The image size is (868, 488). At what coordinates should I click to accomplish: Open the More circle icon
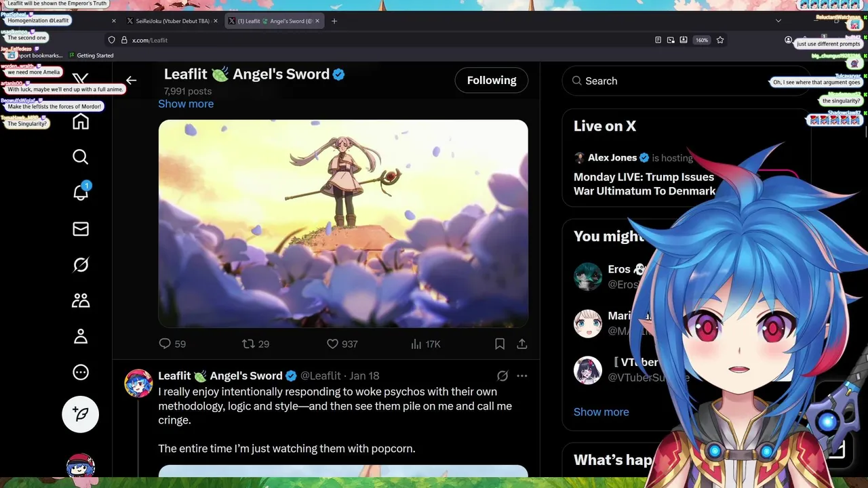coord(81,372)
